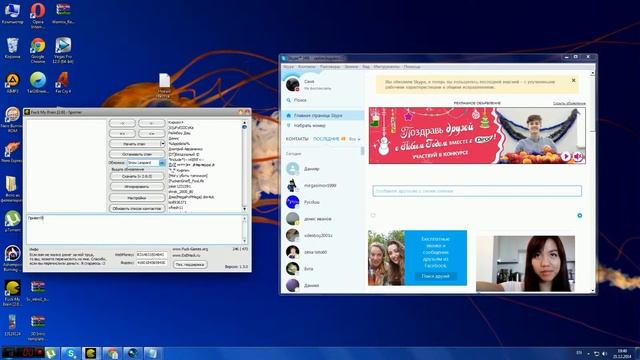This screenshot has width=640, height=360.
Task: Click the volume icon in system tray
Action: (604, 353)
